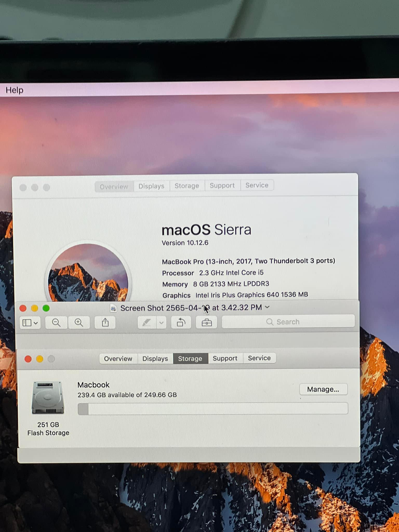This screenshot has height=532, width=399.
Task: Select the highlighted Storage tab in lower panel
Action: coord(190,358)
